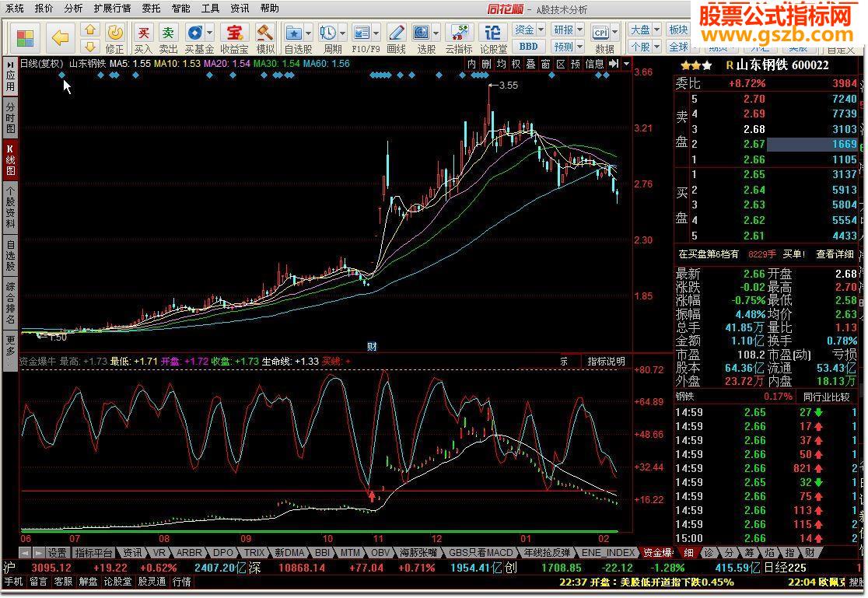Click the down arrow page icon
The height and width of the screenshot is (598, 868).
[x=90, y=47]
